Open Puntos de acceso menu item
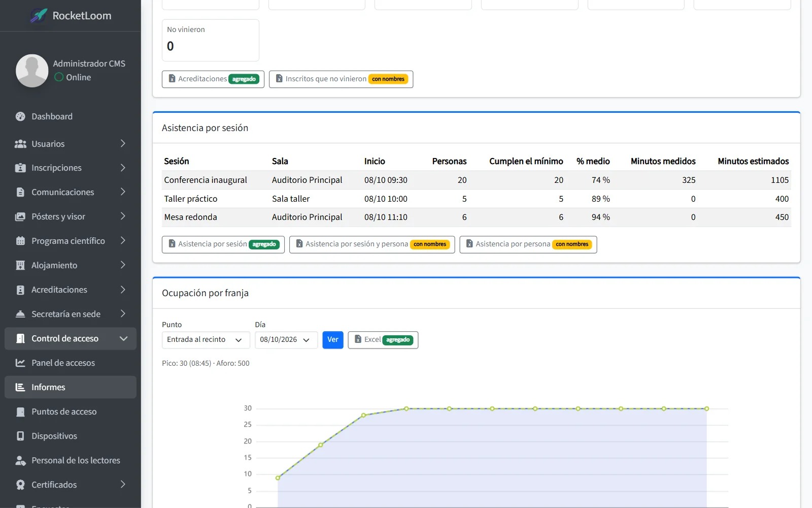The image size is (812, 508). pyautogui.click(x=71, y=411)
